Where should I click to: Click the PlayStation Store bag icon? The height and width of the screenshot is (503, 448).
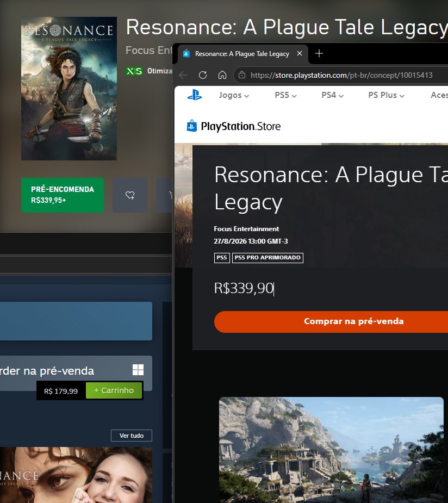pyautogui.click(x=191, y=126)
